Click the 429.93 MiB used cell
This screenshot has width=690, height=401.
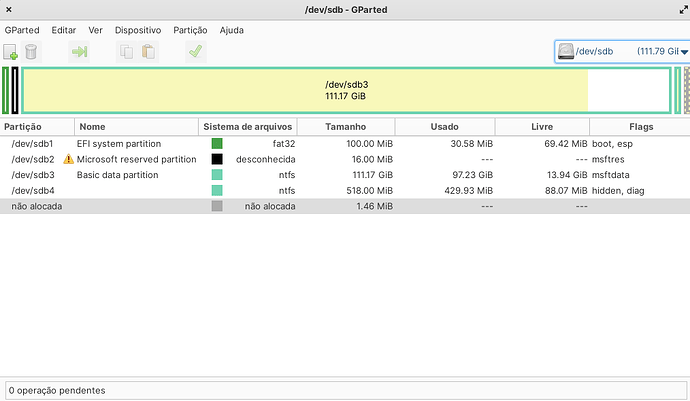469,191
